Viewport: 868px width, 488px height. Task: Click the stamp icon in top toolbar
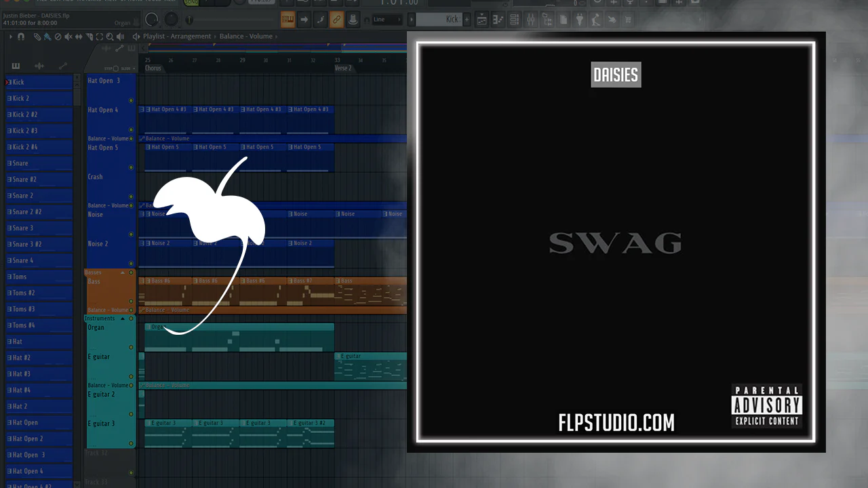click(353, 20)
